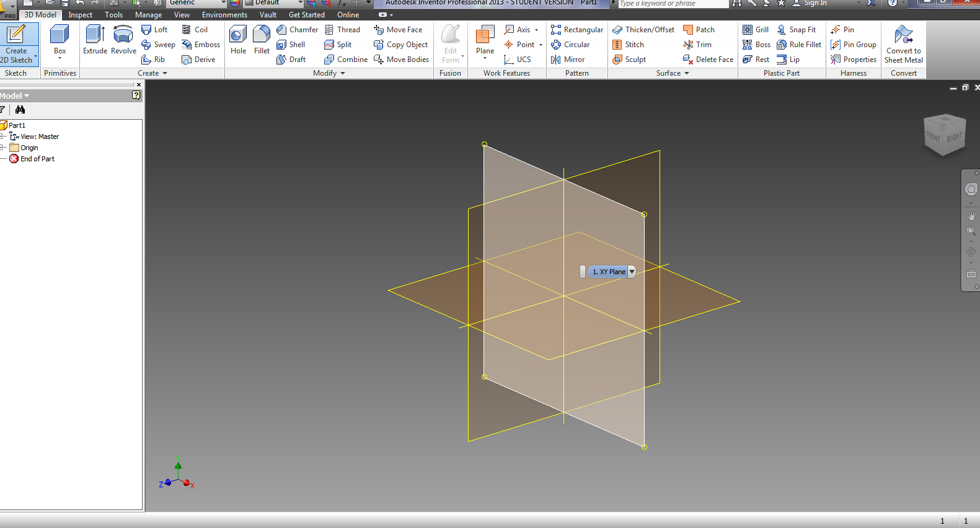
Task: Click the binoculars Find icon in browser
Action: click(x=20, y=110)
